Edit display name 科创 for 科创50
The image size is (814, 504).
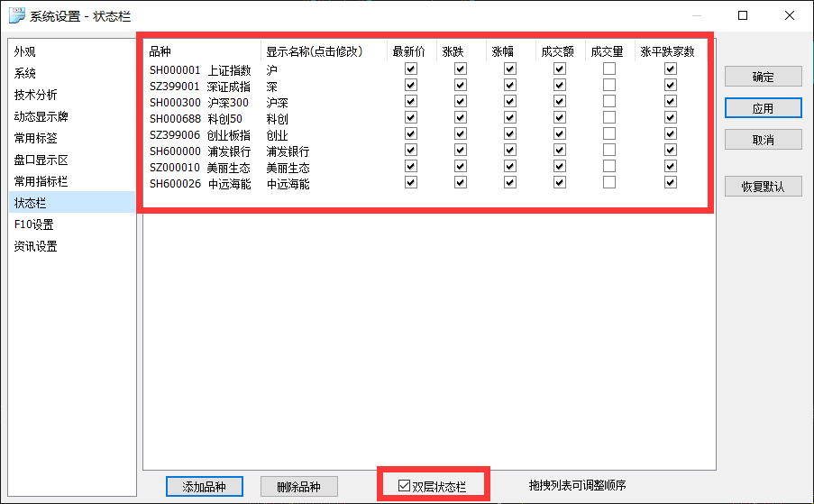pos(278,119)
